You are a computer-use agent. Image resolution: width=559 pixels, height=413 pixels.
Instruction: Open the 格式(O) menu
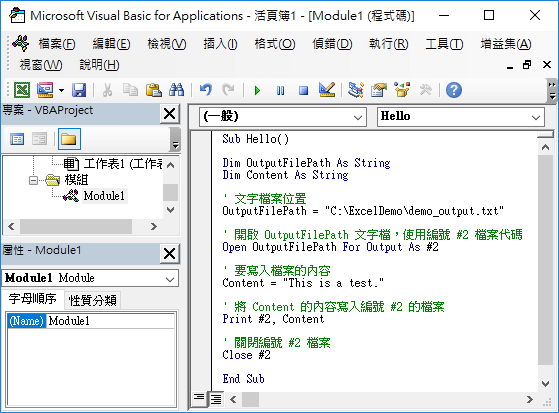tap(275, 44)
